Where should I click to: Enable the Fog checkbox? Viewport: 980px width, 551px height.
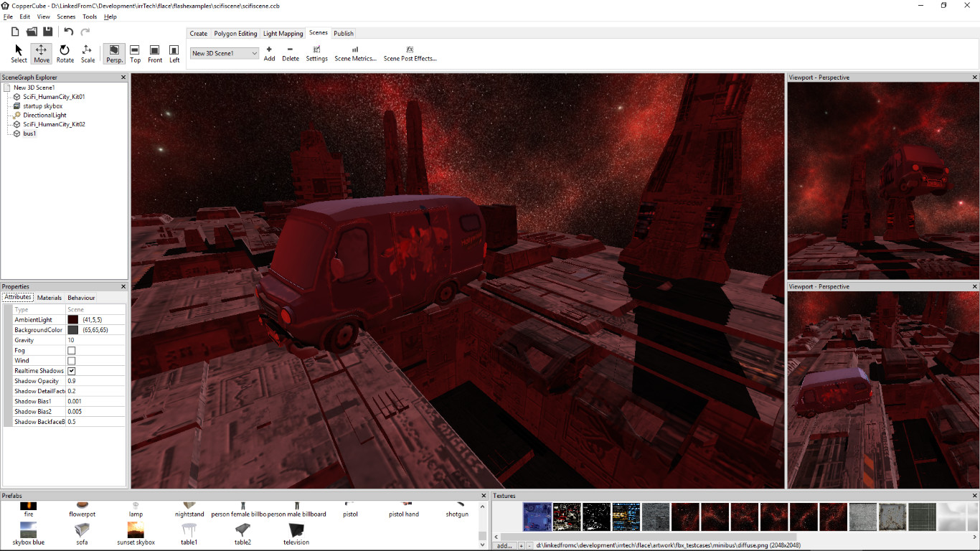click(70, 350)
